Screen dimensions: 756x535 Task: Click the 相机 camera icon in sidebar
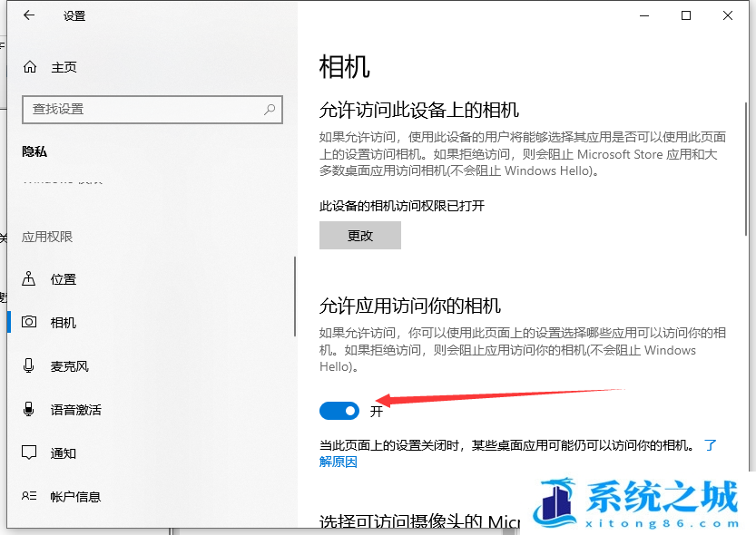pos(30,323)
